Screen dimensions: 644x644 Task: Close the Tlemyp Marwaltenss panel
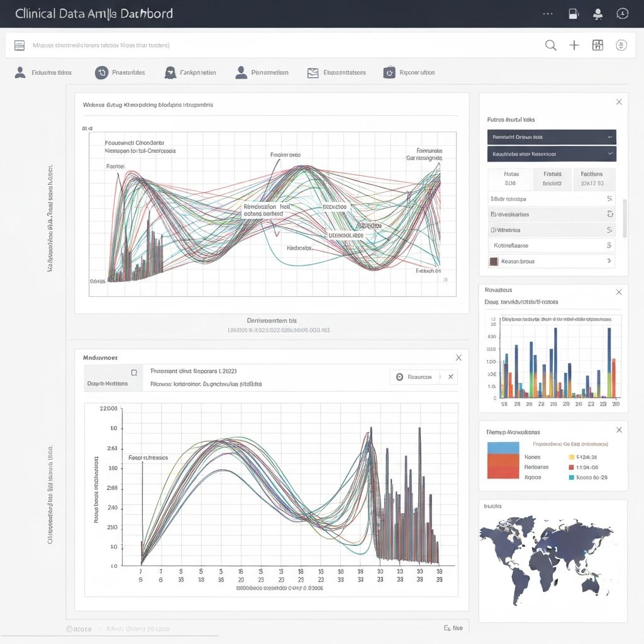pos(619,430)
